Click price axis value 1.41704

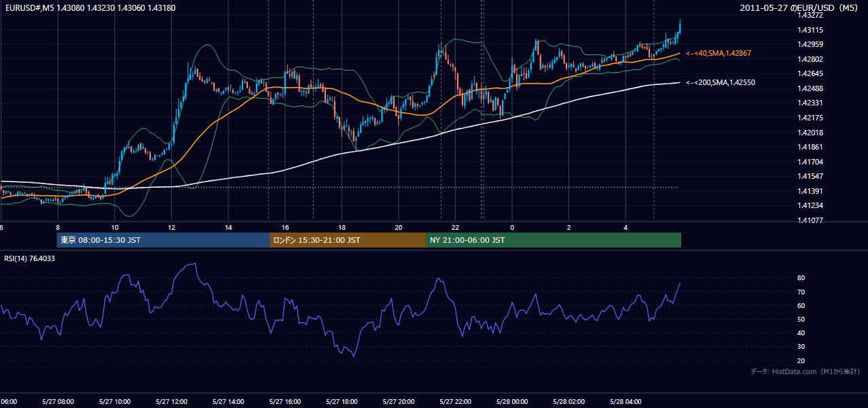click(x=810, y=162)
